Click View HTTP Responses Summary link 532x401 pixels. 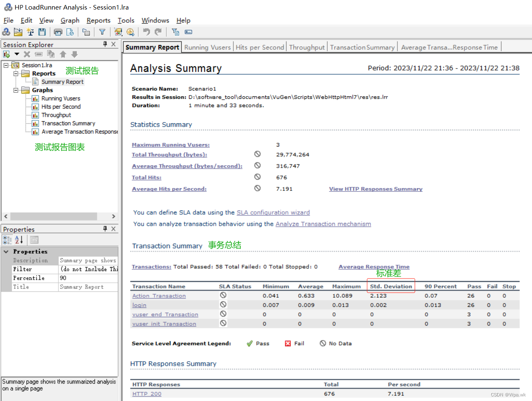[x=376, y=189]
